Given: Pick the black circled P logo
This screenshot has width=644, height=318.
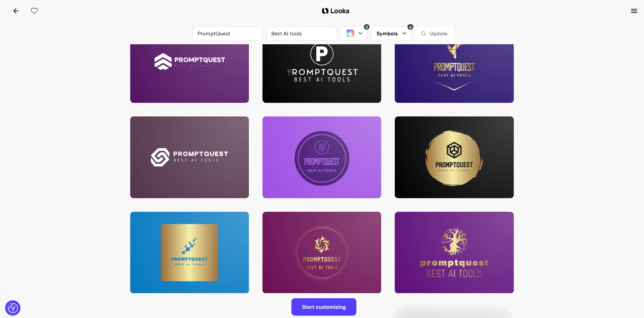Looking at the screenshot, I should pyautogui.click(x=322, y=73).
